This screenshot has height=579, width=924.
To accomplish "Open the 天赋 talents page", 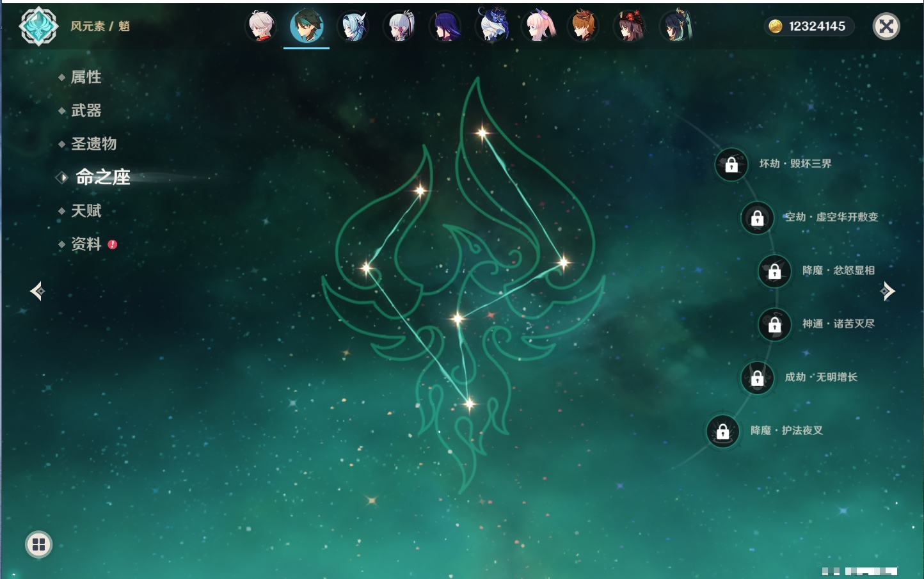I will click(x=86, y=210).
